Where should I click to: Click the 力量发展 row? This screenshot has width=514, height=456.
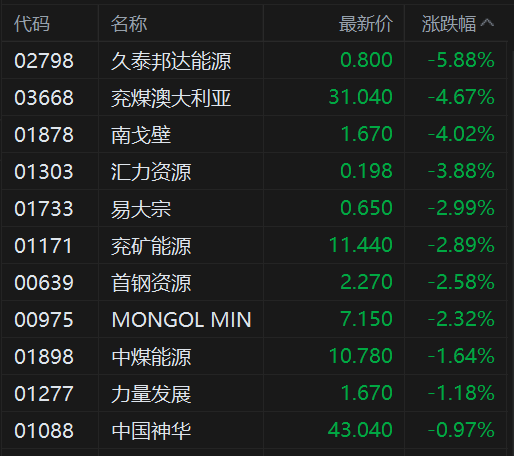point(254,393)
